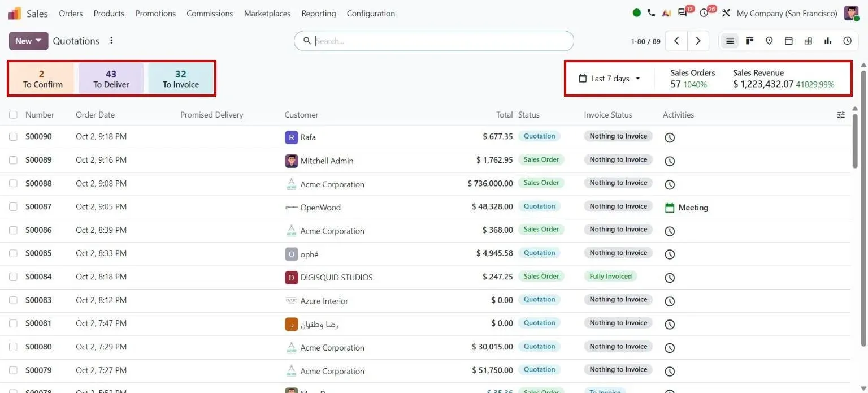Filter by the To Confirm card
This screenshot has height=393, width=868.
(x=42, y=79)
